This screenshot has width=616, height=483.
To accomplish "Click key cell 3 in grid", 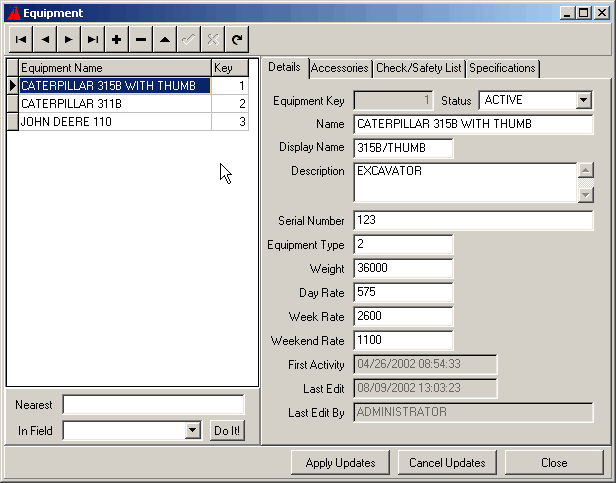I will (230, 122).
